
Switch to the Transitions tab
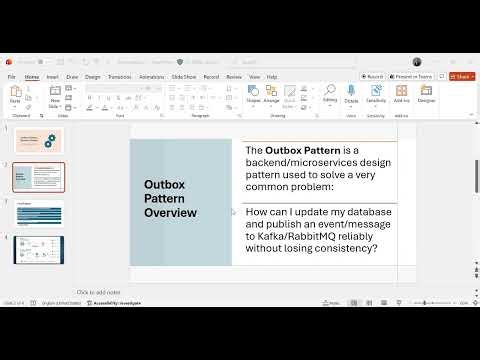(x=120, y=77)
